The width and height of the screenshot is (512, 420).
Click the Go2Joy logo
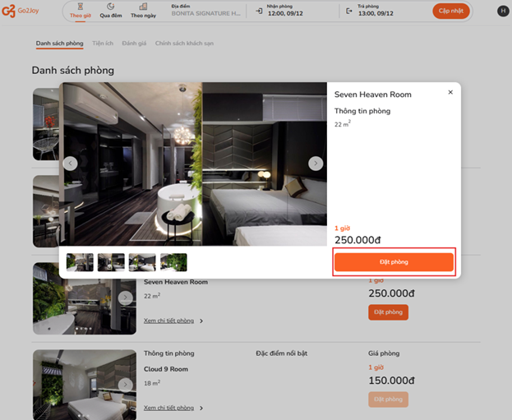(21, 11)
